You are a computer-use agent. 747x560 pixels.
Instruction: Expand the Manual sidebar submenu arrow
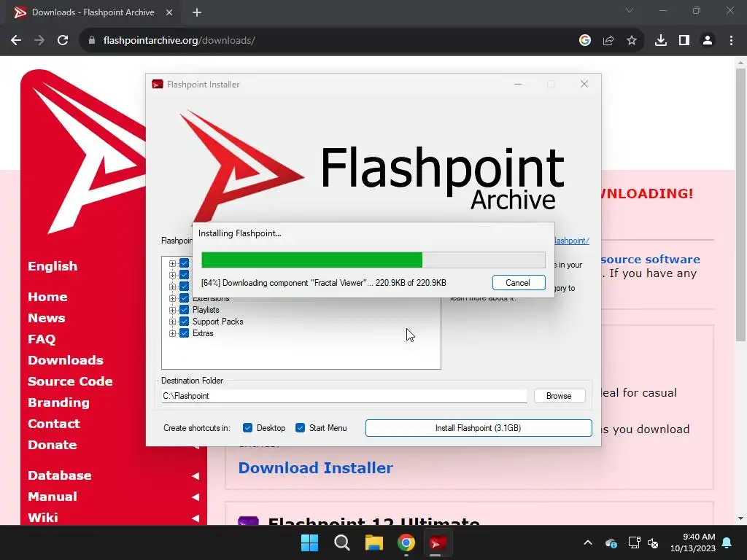[x=196, y=497]
